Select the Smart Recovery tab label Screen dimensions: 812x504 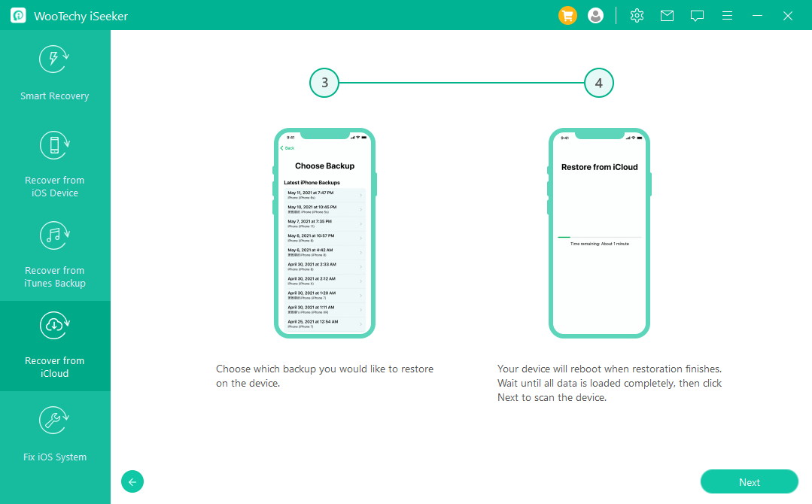point(55,96)
